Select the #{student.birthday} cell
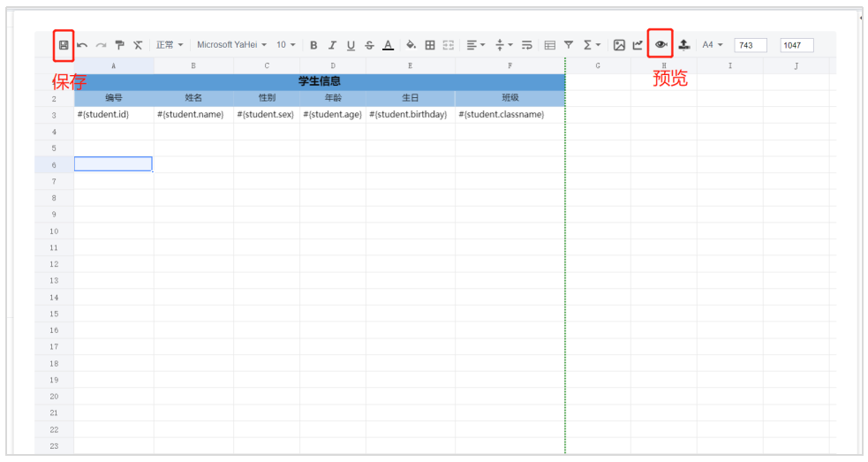This screenshot has width=868, height=462. click(411, 115)
